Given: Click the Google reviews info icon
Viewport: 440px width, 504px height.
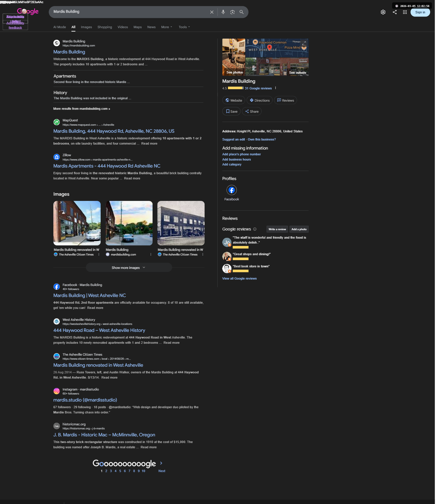Looking at the screenshot, I should (255, 229).
